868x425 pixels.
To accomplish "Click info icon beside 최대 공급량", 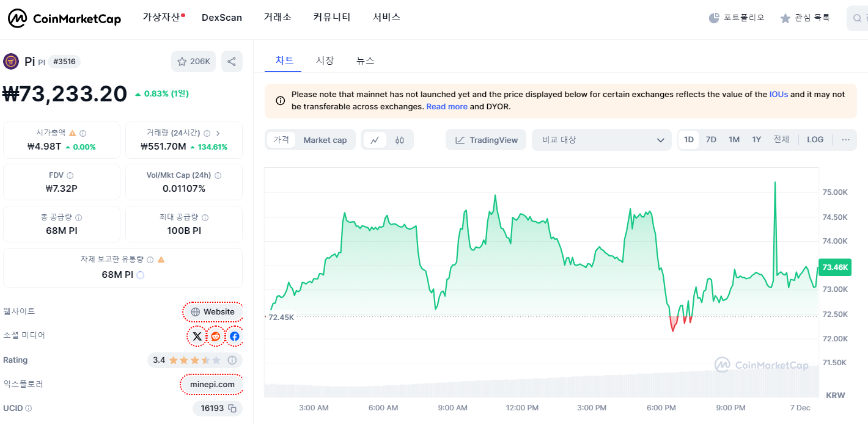I will pyautogui.click(x=205, y=217).
